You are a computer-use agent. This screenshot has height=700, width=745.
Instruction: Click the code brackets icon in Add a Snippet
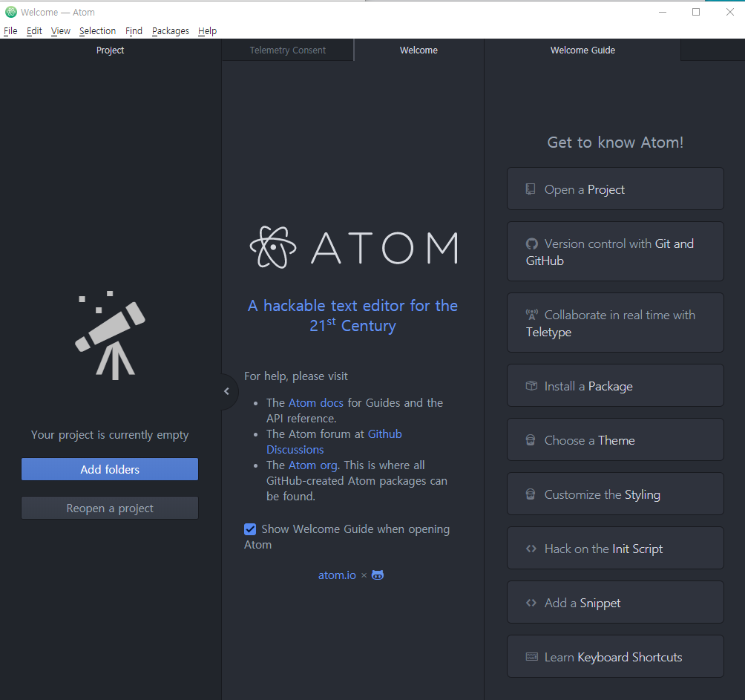click(x=531, y=603)
